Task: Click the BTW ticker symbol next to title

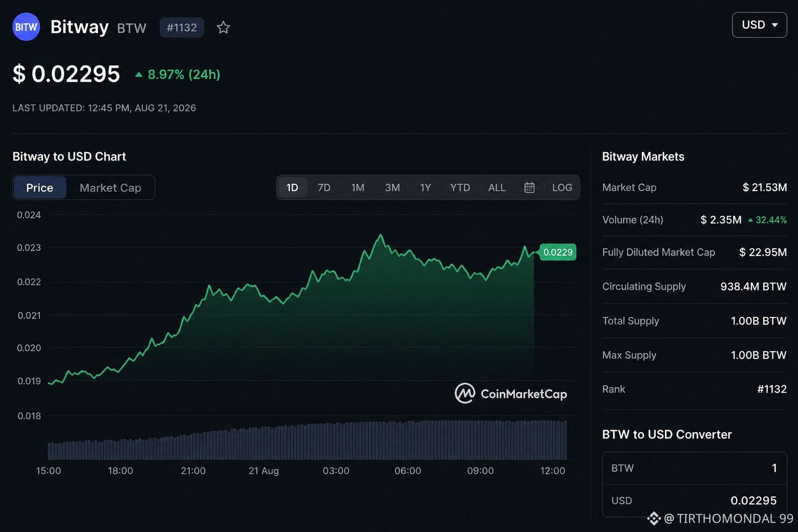Action: tap(132, 28)
